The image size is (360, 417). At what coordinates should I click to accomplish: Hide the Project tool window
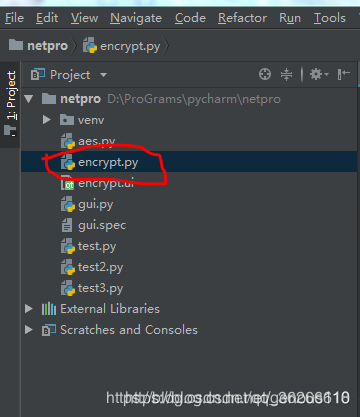coord(343,74)
